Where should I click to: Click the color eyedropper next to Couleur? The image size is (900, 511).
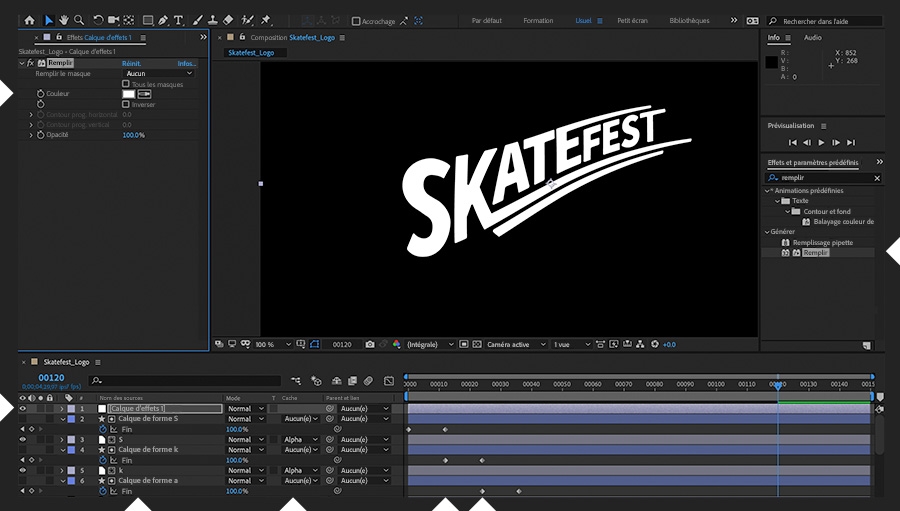(x=144, y=94)
